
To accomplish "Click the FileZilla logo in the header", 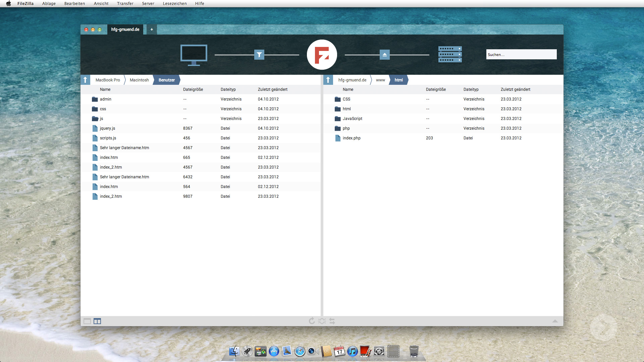I will [322, 54].
